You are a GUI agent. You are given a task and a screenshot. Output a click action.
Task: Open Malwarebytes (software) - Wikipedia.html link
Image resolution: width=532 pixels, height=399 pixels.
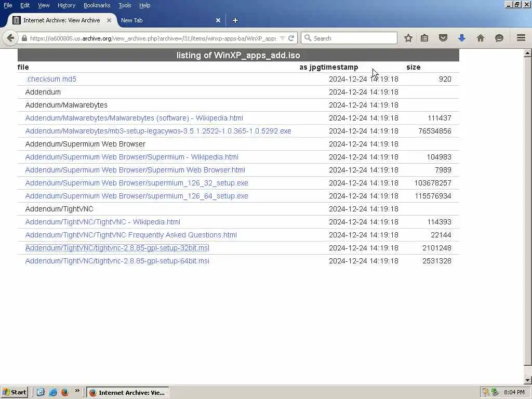134,118
